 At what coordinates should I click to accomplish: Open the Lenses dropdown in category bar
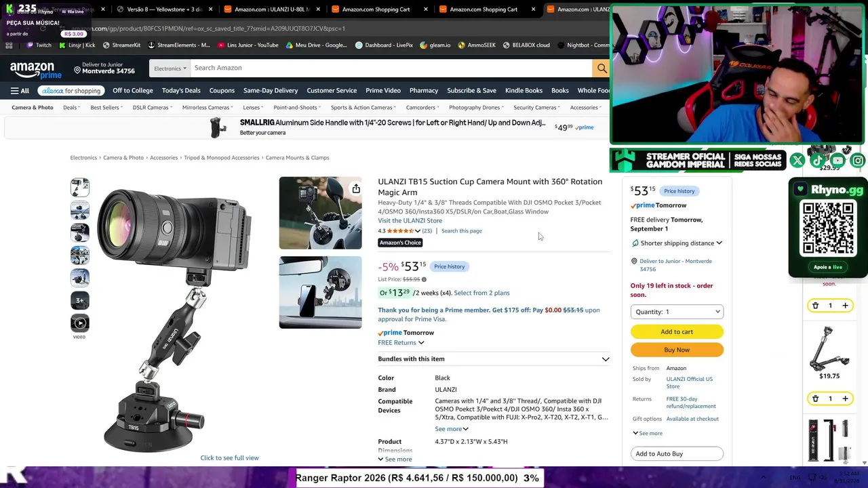pos(253,108)
